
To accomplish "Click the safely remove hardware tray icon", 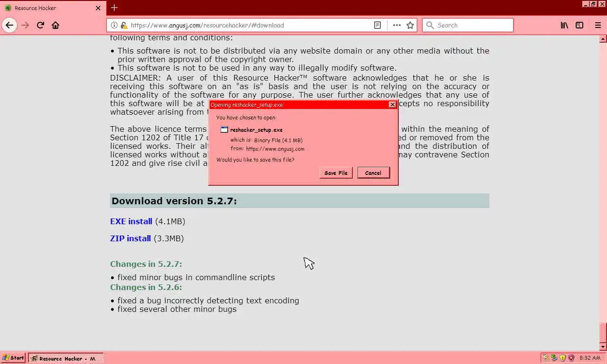I will (x=554, y=358).
